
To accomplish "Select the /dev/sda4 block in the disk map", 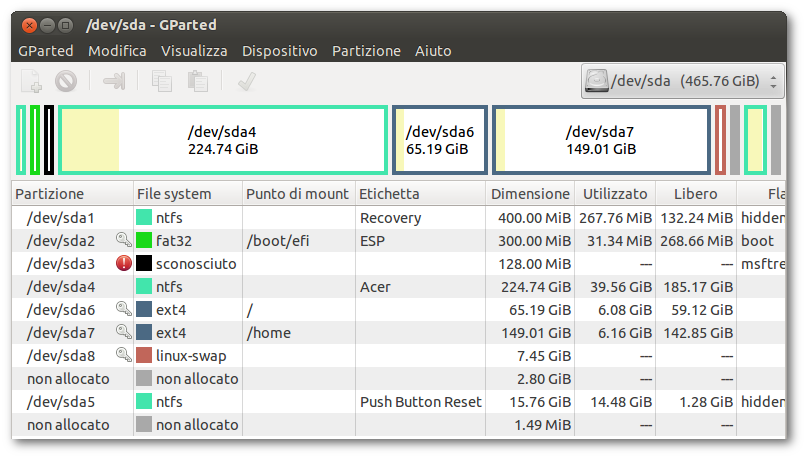I will 222,140.
